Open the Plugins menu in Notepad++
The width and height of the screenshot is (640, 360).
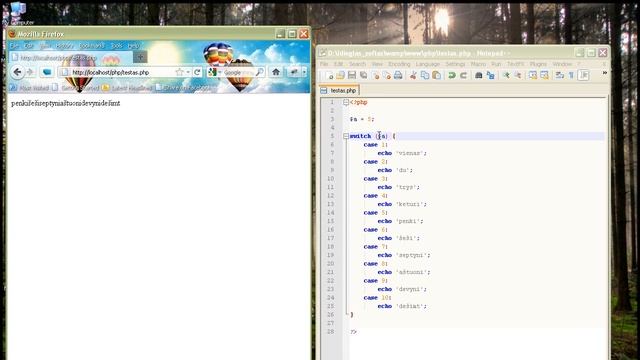[x=538, y=64]
